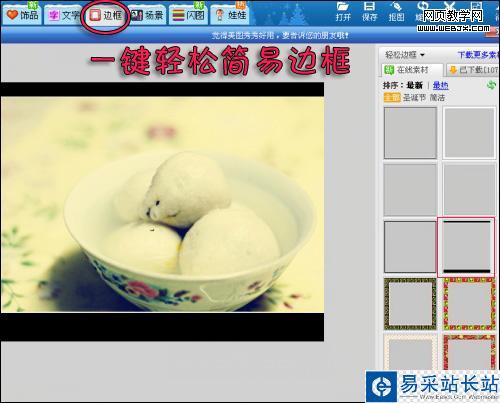This screenshot has height=403, width=500.
Task: Sort frames by 最新
Action: [415, 86]
